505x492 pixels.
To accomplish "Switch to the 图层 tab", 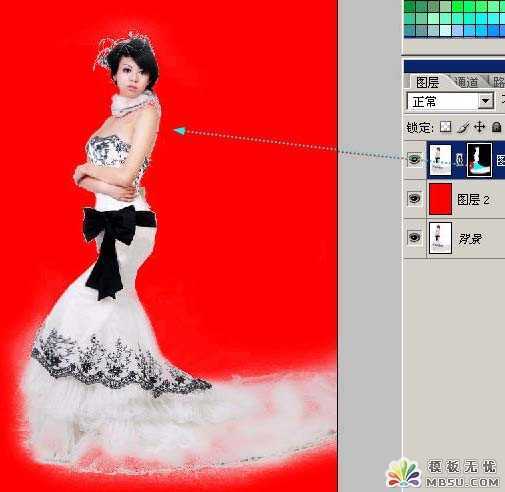I will click(427, 82).
